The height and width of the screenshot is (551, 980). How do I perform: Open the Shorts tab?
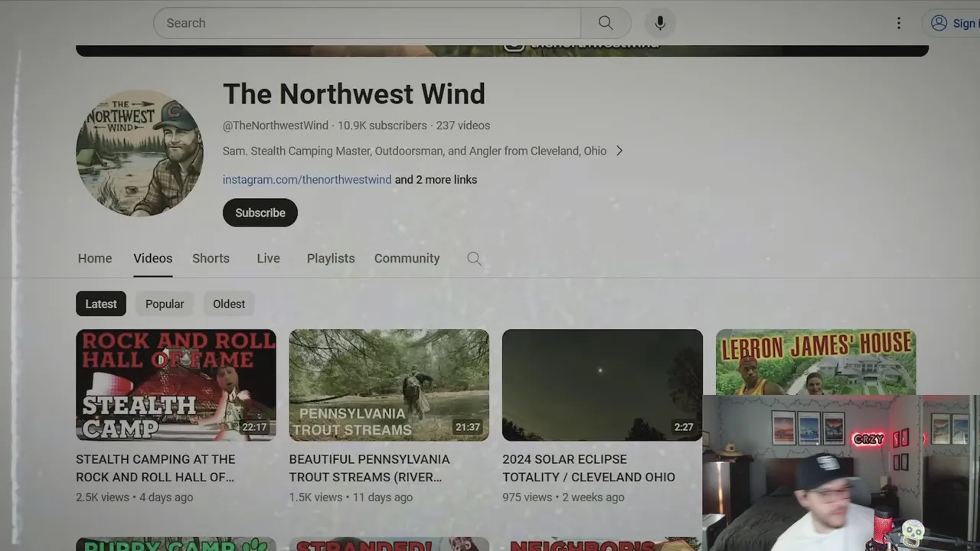[211, 259]
